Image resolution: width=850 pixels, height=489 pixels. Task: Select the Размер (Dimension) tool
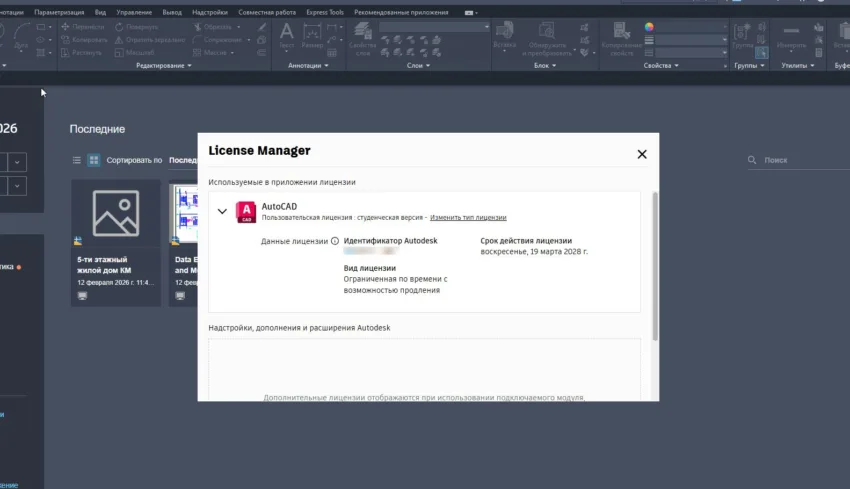(312, 36)
